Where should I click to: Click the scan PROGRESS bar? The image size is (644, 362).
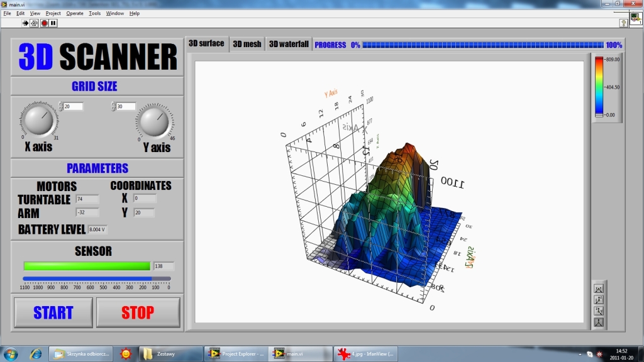[x=482, y=45]
